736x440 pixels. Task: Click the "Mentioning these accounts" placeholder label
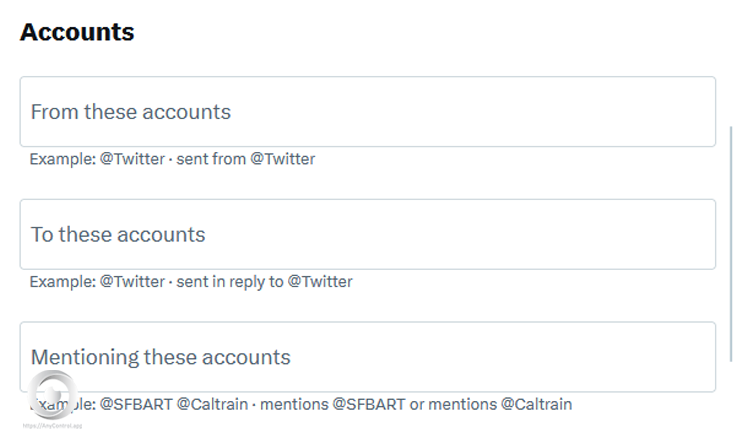coord(161,357)
